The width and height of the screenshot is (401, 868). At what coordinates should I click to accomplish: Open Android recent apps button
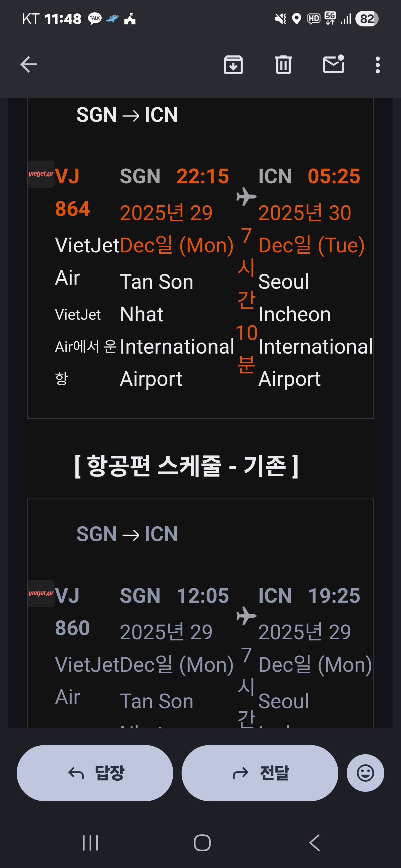[x=91, y=843]
